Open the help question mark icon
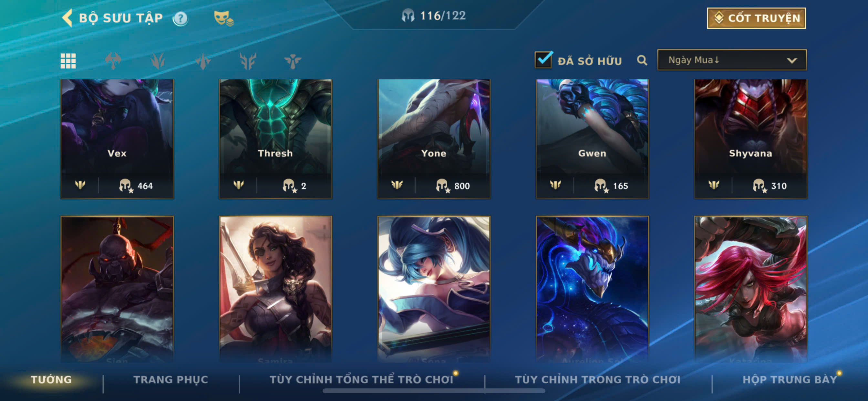The height and width of the screenshot is (401, 868). (x=180, y=18)
